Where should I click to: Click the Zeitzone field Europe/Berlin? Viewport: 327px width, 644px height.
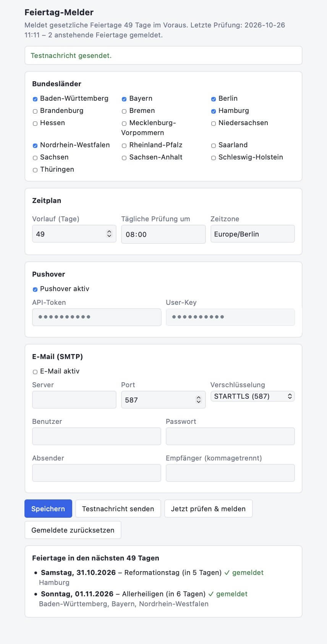pyautogui.click(x=253, y=234)
